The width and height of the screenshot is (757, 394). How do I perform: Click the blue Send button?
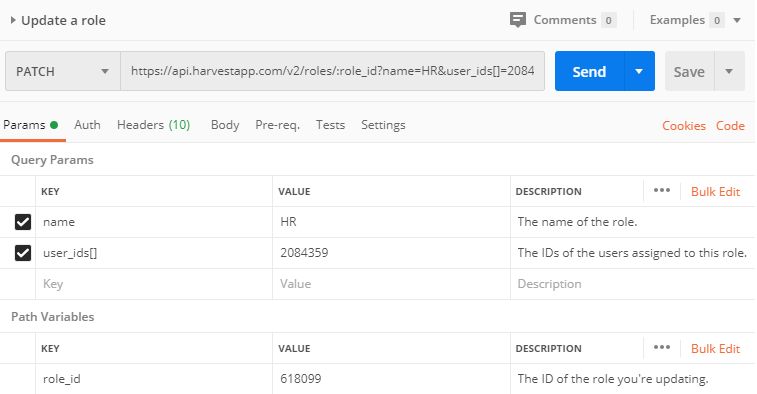coord(589,71)
